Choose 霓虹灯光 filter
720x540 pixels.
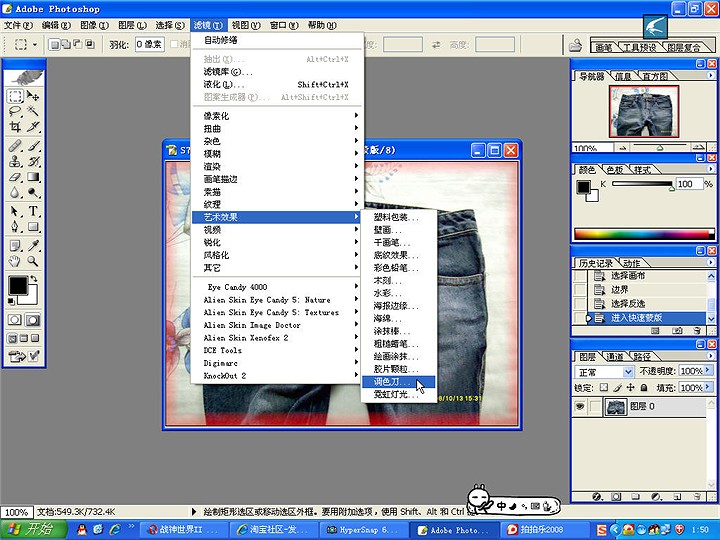(398, 394)
